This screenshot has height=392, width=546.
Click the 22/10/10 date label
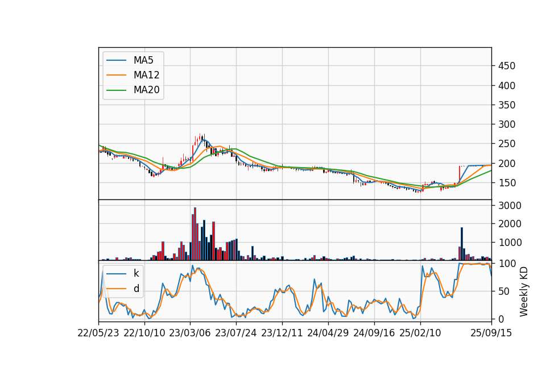[x=144, y=333]
